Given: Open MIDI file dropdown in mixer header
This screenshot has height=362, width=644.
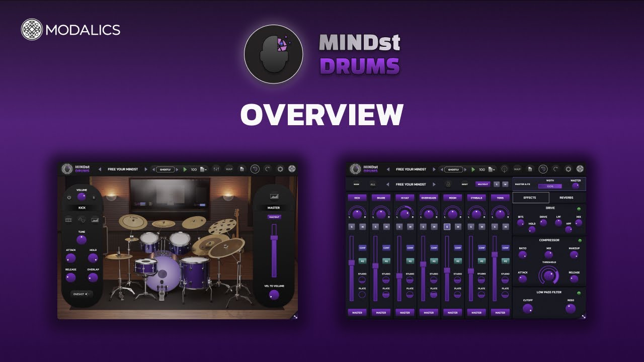Looking at the screenshot, I should click(x=492, y=169).
